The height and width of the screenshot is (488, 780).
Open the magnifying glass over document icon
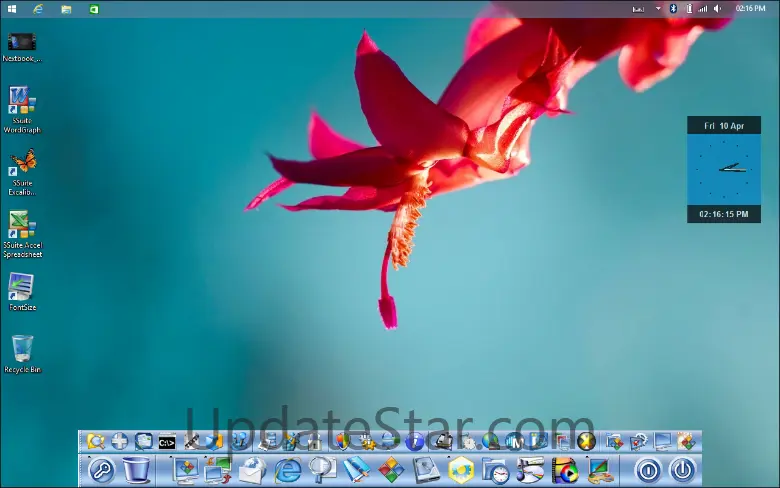click(322, 470)
